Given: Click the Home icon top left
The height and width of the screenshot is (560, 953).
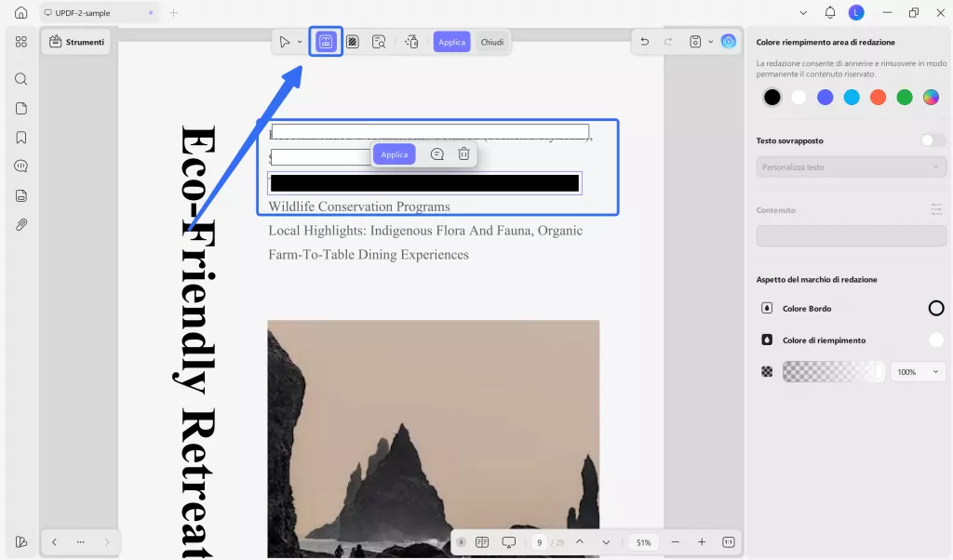Looking at the screenshot, I should [20, 12].
